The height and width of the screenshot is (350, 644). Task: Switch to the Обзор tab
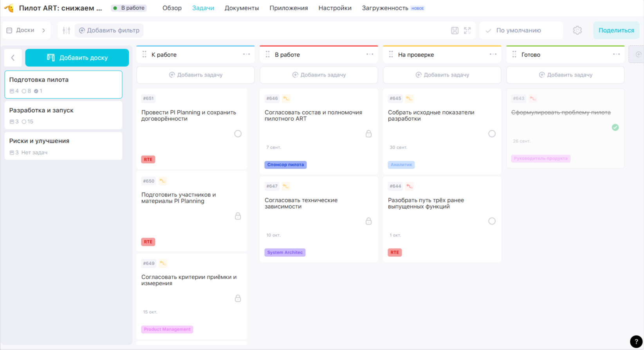[172, 8]
